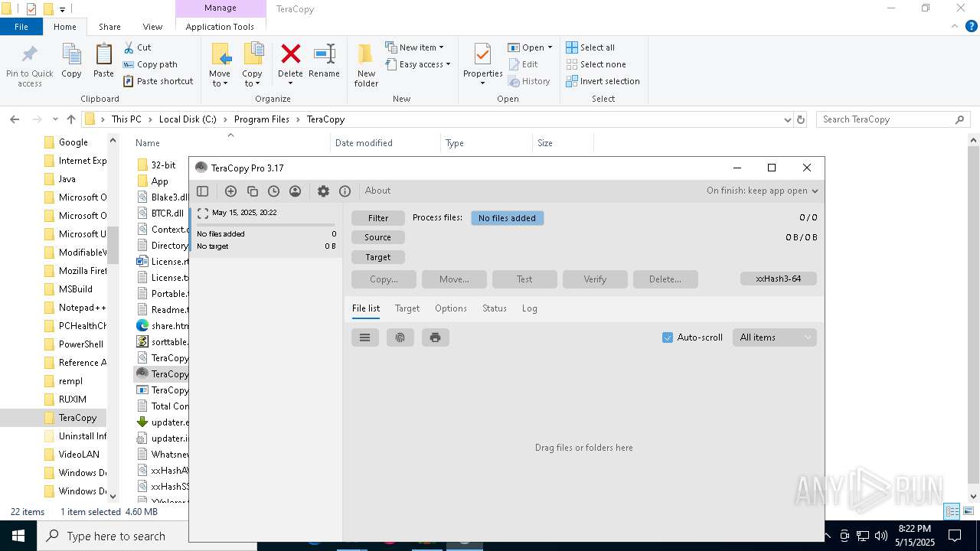Click the hamburger list menu button in File list

click(365, 337)
